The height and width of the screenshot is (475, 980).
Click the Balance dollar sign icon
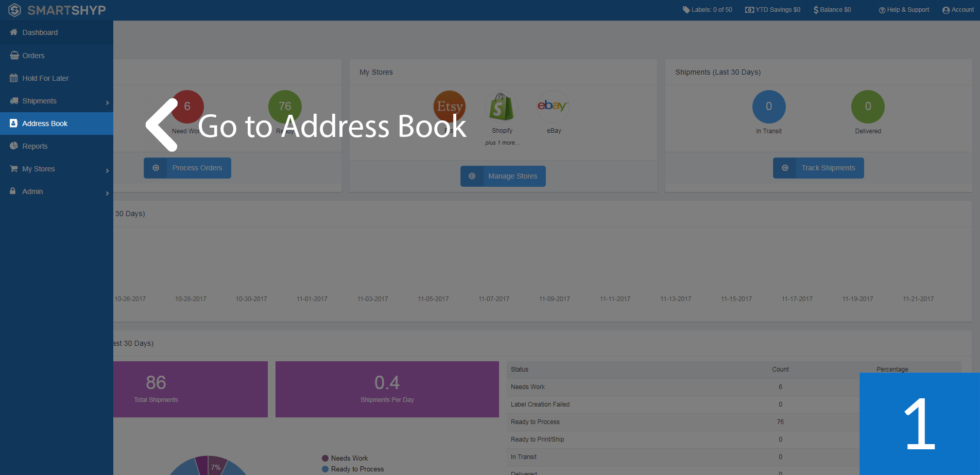click(816, 10)
